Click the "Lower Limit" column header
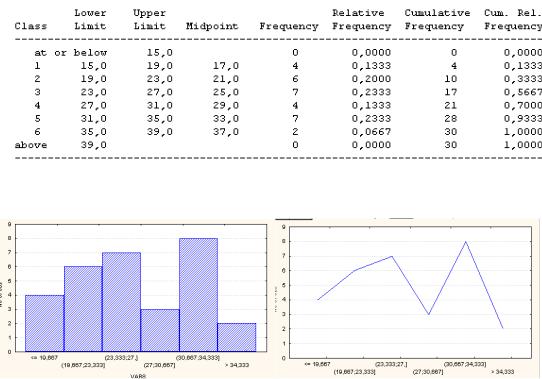The image size is (542, 379). pyautogui.click(x=90, y=19)
